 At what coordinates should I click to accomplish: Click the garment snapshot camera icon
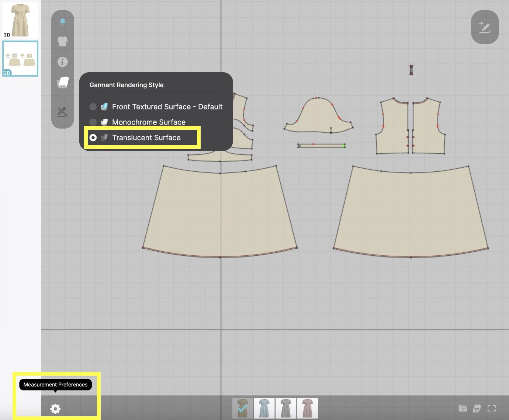click(x=477, y=408)
